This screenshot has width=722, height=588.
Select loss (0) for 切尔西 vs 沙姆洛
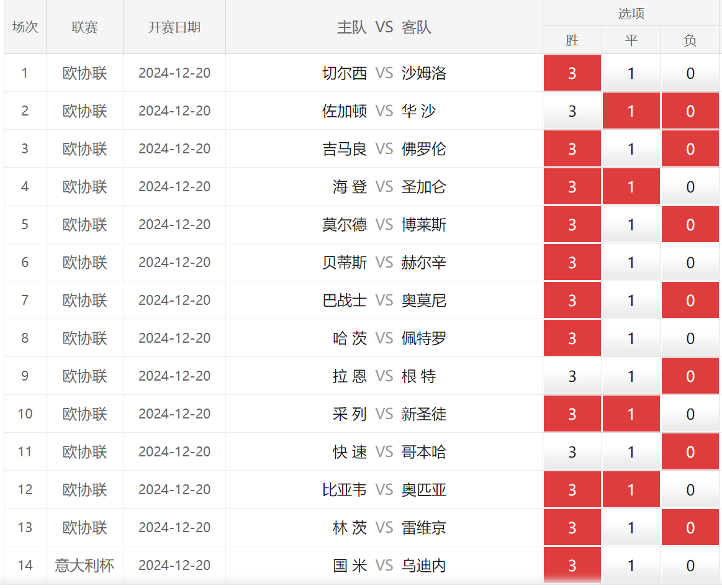(690, 73)
